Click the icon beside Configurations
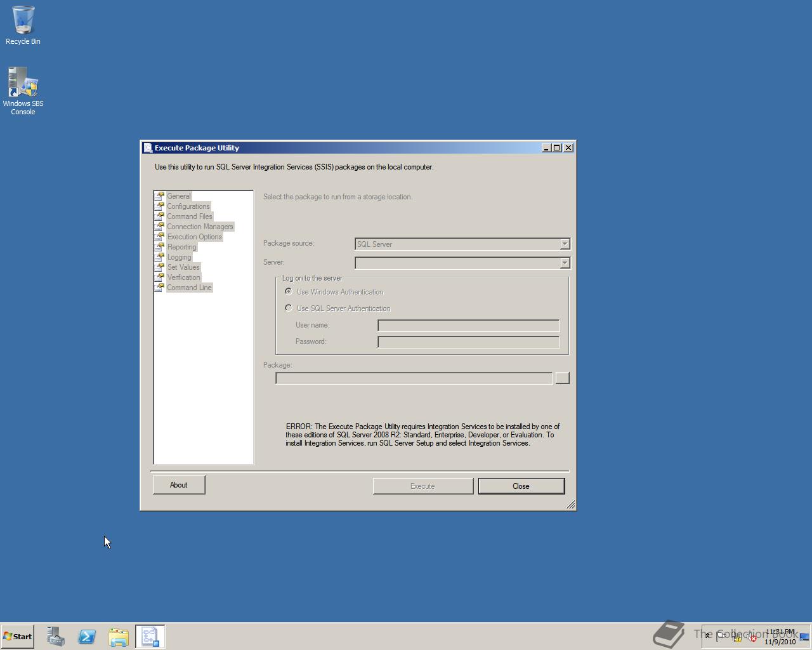The height and width of the screenshot is (650, 812). pos(160,206)
